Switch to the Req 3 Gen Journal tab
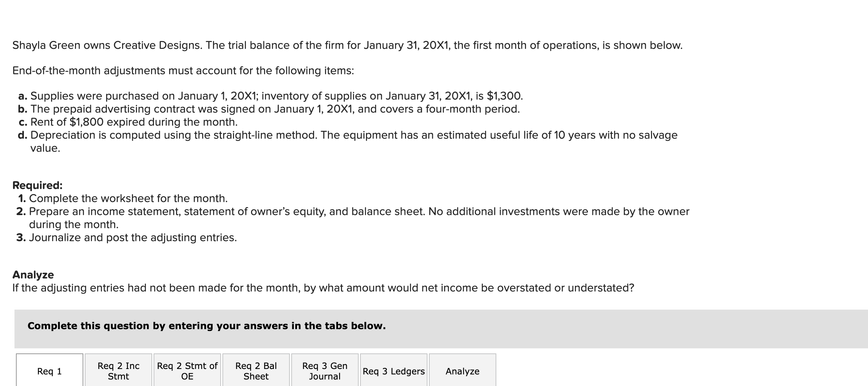 (325, 370)
